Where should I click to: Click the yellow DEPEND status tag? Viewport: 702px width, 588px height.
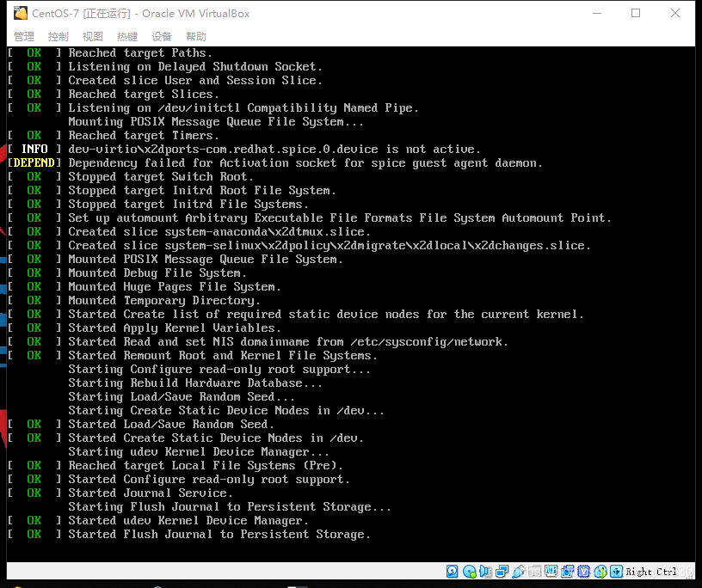point(34,162)
